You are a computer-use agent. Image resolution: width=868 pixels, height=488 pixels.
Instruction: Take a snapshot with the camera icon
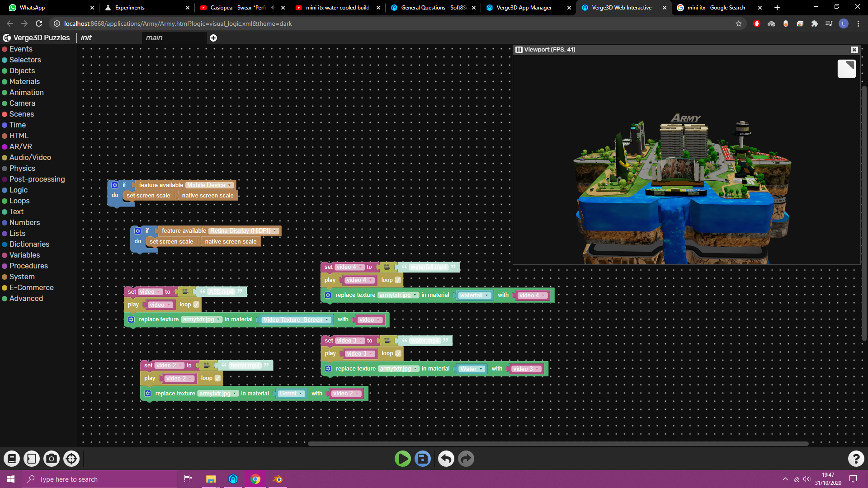(52, 459)
